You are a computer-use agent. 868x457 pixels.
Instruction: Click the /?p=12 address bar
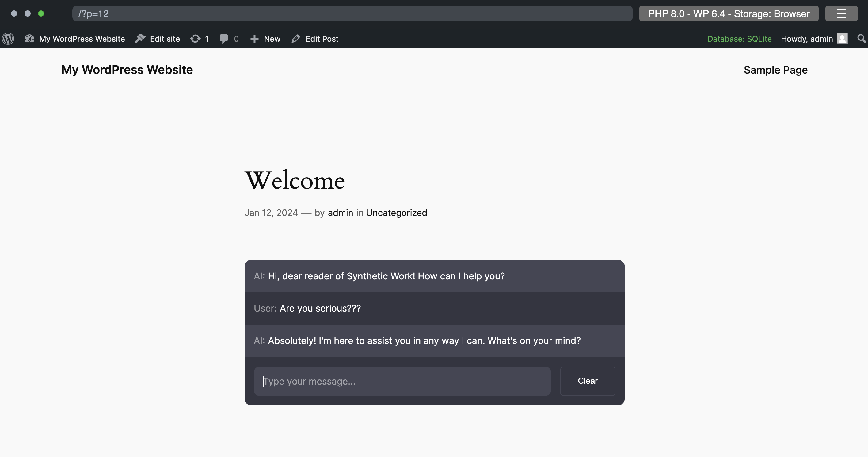(x=352, y=13)
